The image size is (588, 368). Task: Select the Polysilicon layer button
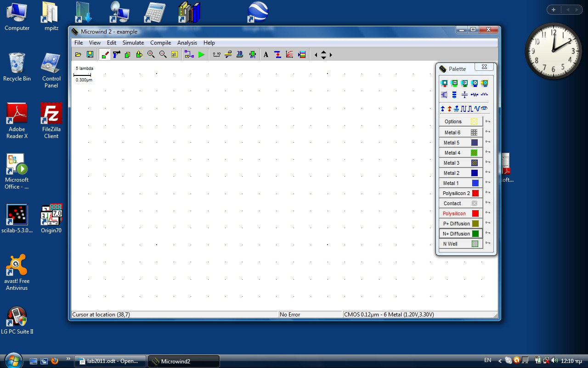tap(461, 213)
